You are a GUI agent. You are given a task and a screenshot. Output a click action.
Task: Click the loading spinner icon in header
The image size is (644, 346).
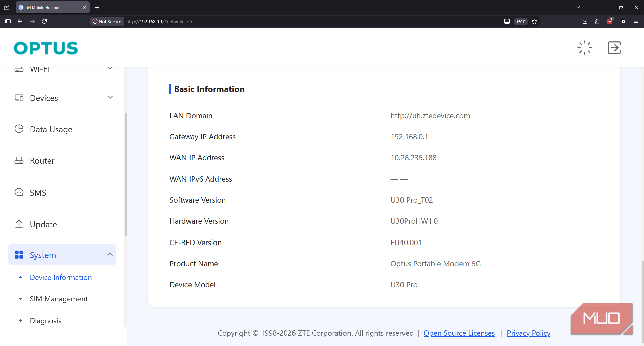point(585,48)
